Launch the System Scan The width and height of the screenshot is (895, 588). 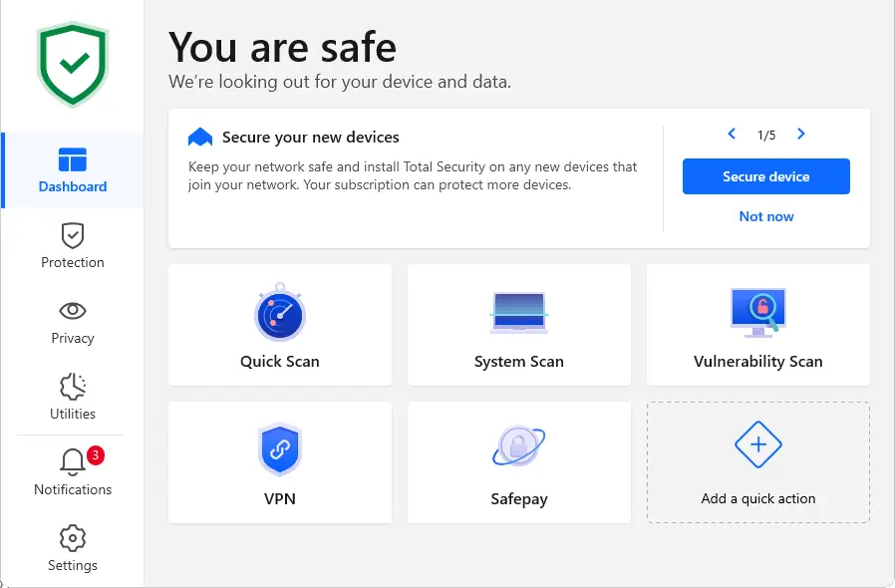pyautogui.click(x=518, y=324)
